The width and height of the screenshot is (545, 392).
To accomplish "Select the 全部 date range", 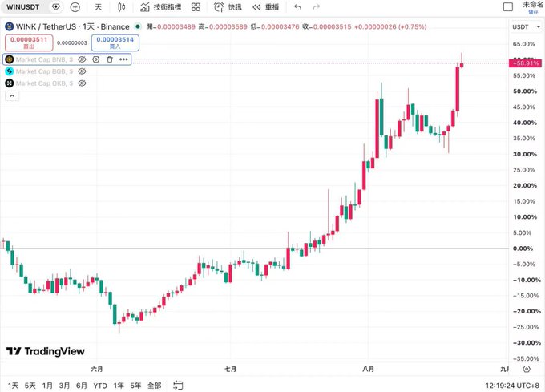I will [155, 386].
